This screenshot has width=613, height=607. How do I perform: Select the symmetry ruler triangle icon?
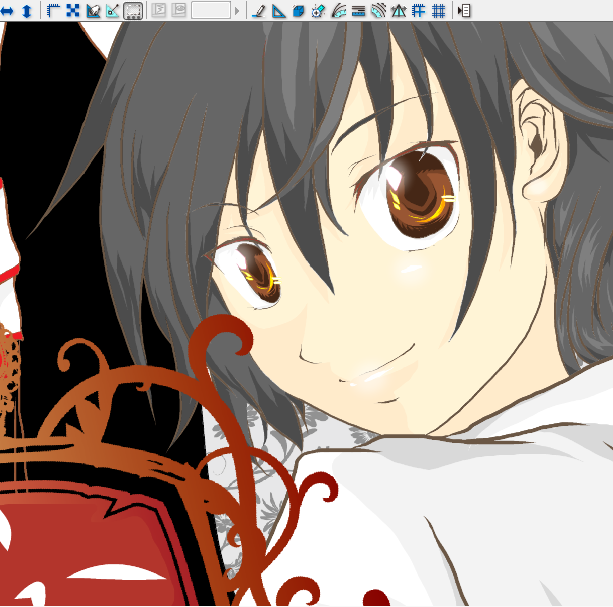[398, 11]
